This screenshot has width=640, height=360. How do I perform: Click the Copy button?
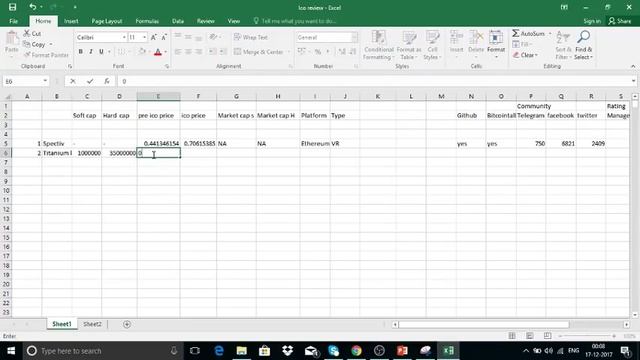tap(34, 44)
